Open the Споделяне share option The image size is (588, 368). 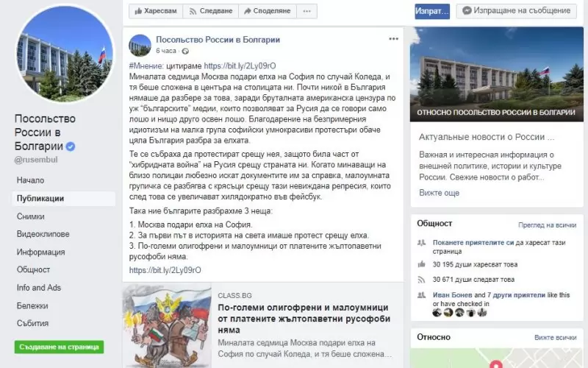[268, 11]
